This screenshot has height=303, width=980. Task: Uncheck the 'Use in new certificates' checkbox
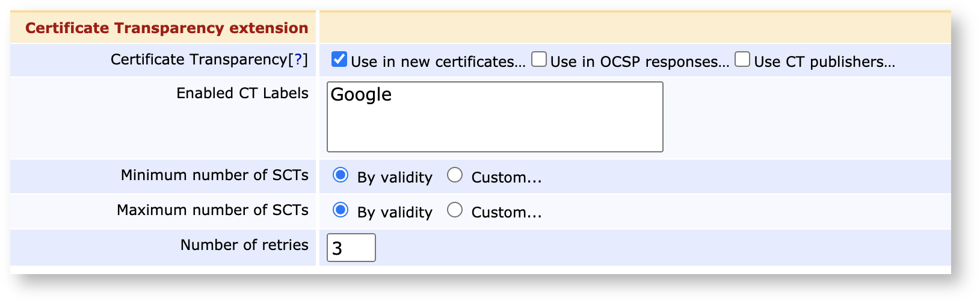point(339,59)
